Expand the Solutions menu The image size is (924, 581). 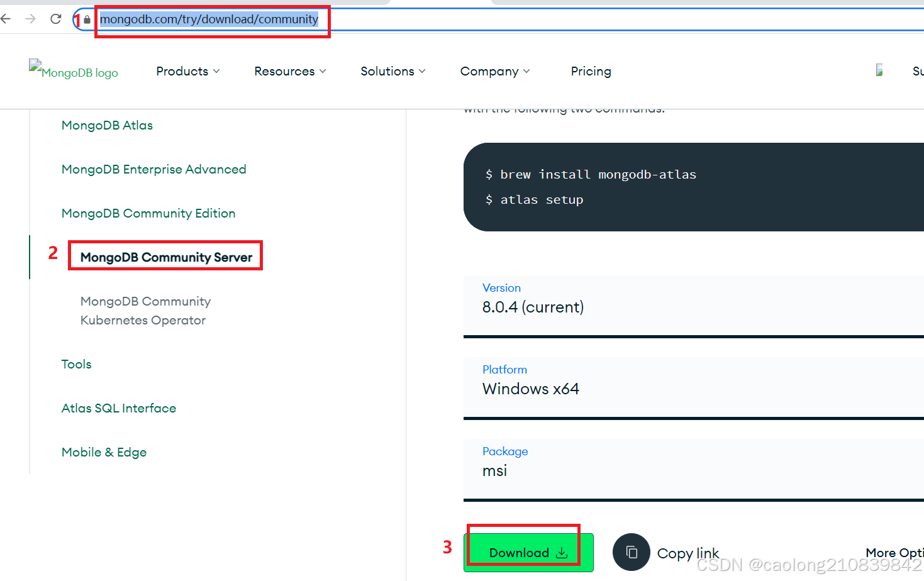tap(393, 71)
